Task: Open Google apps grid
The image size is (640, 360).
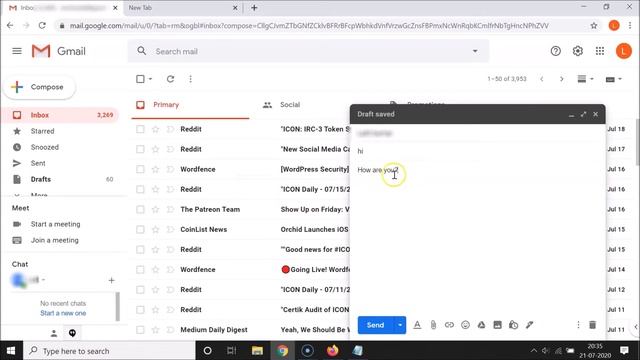Action: pos(600,51)
